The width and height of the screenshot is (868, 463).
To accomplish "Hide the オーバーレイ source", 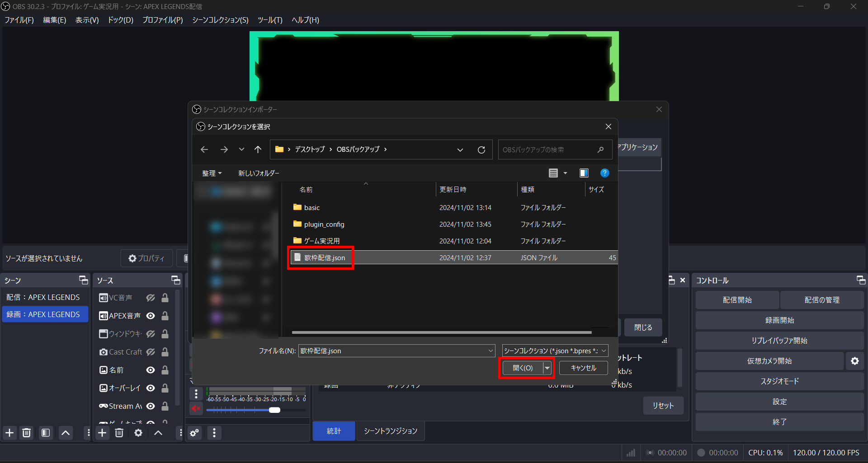I will click(151, 388).
